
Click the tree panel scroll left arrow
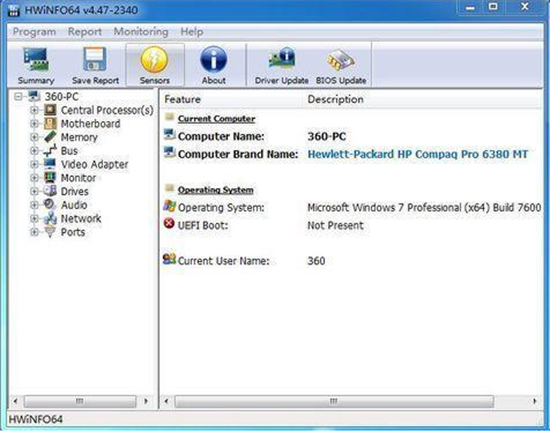15,401
